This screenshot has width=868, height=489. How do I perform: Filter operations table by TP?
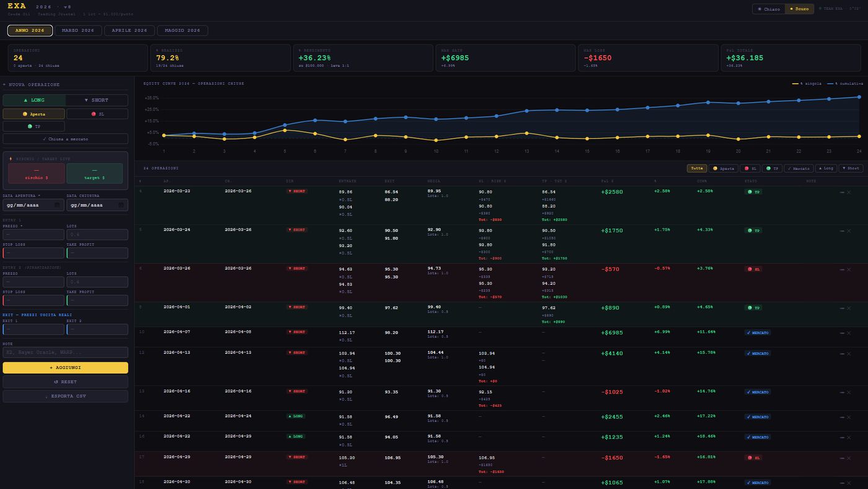772,168
